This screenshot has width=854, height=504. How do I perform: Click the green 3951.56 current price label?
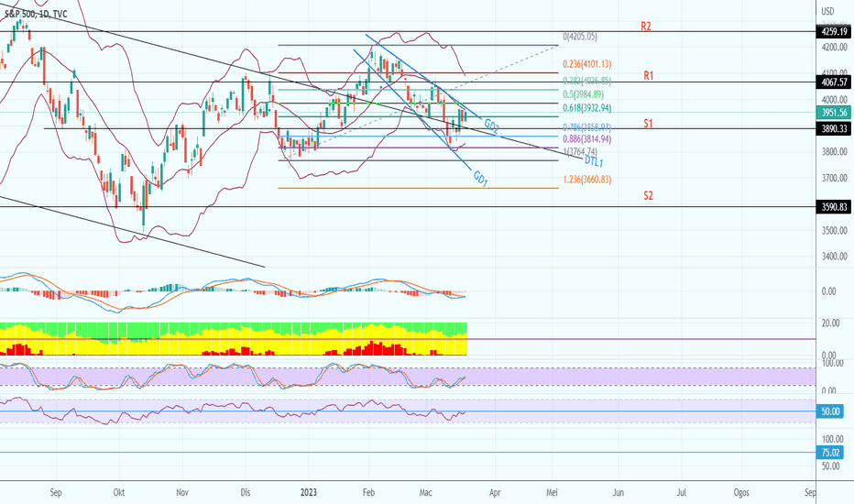[x=833, y=113]
